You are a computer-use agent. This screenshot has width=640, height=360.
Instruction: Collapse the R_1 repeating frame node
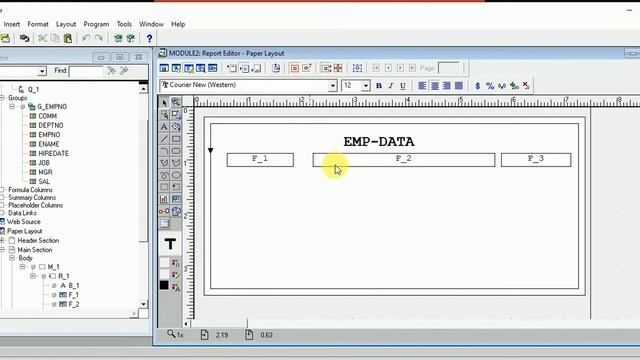(x=33, y=276)
